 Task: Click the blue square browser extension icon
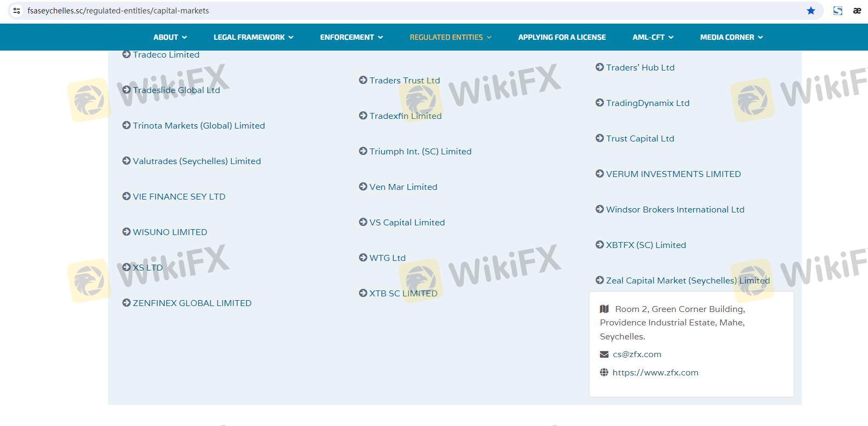coord(837,11)
